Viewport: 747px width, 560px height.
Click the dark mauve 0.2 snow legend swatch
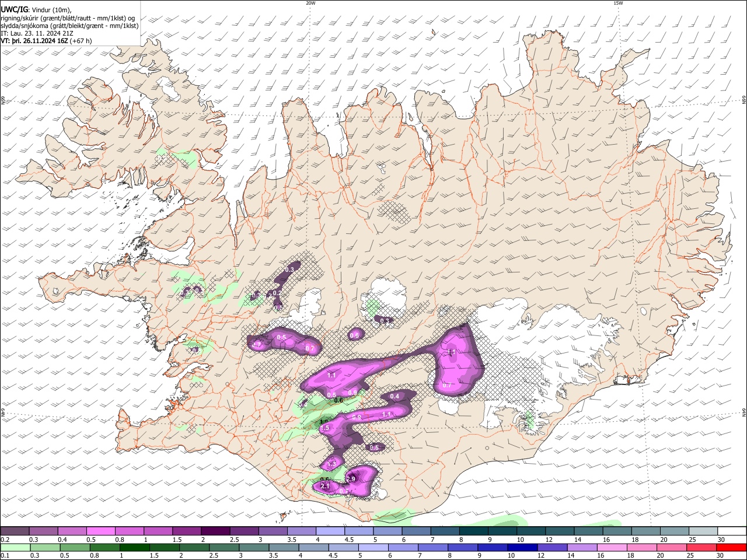pos(15,531)
